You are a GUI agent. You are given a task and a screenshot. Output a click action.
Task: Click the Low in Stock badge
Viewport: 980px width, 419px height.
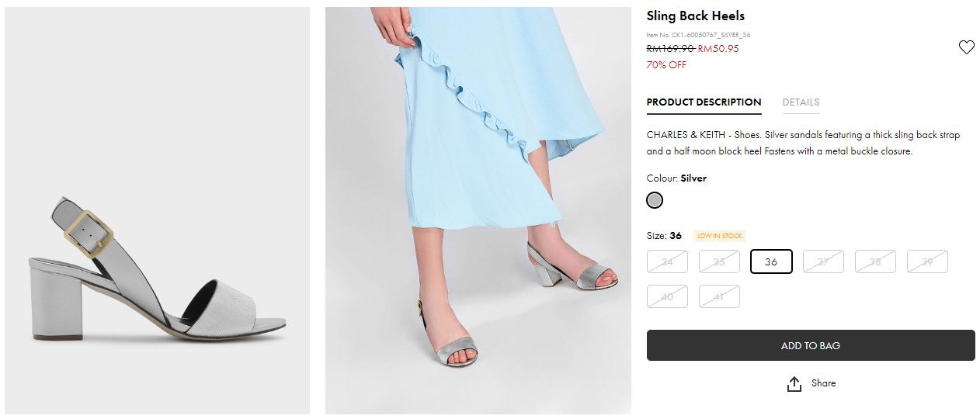[720, 236]
